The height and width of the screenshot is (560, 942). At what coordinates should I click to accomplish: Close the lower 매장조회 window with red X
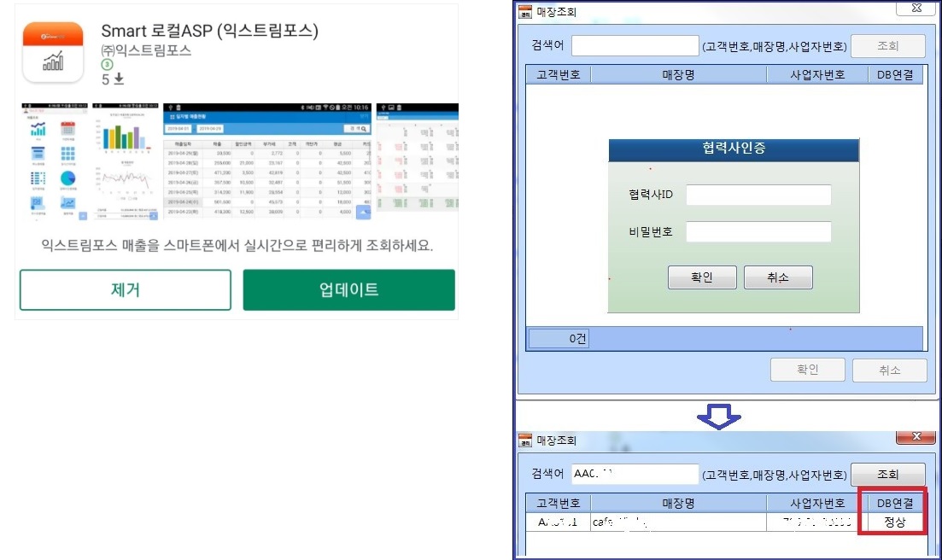(916, 437)
